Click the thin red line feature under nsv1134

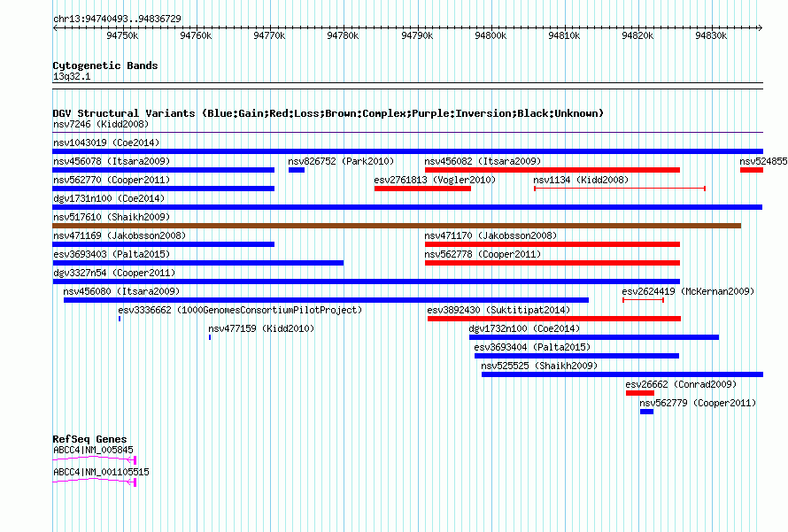coord(620,189)
